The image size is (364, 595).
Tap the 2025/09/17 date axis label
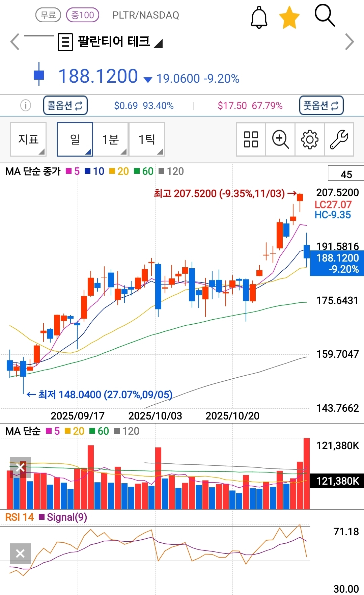[x=78, y=416]
